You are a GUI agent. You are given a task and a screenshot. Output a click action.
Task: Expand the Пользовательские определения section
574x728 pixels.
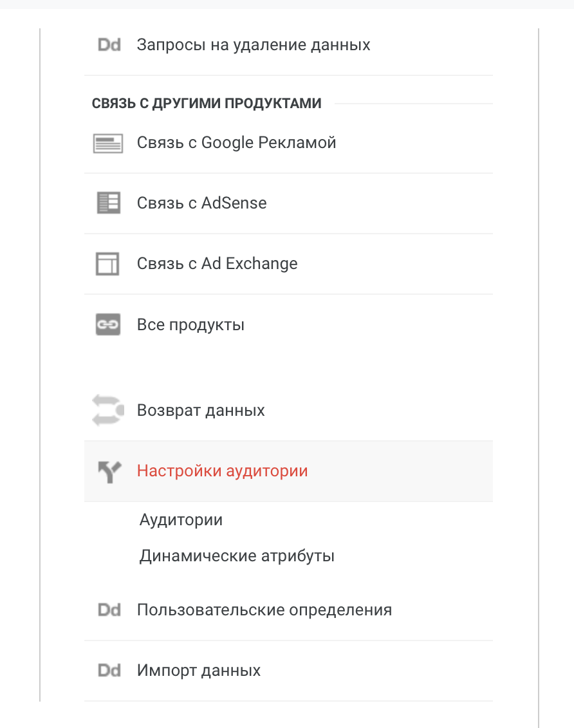pos(264,610)
